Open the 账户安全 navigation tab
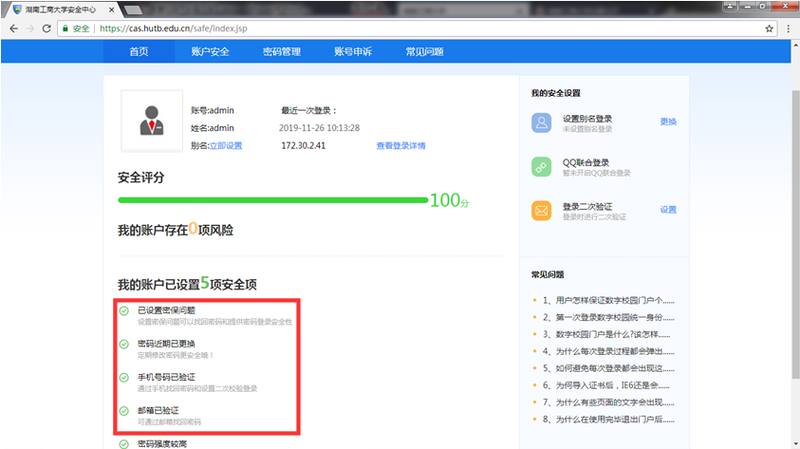The image size is (800, 449). tap(210, 52)
